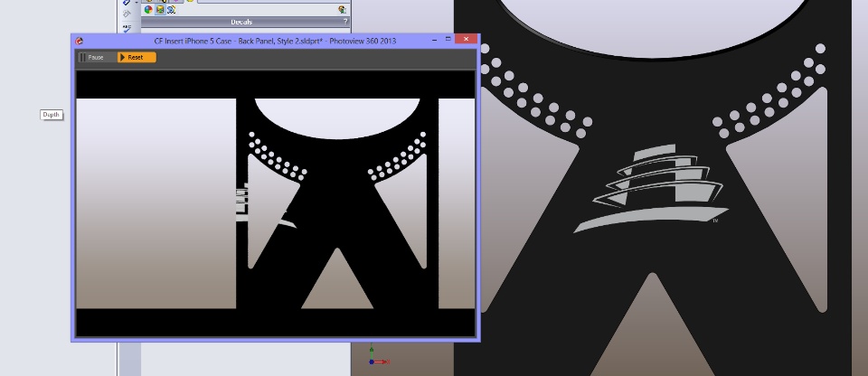Click the spell-check ABC icon in the left toolbar

pos(127,28)
